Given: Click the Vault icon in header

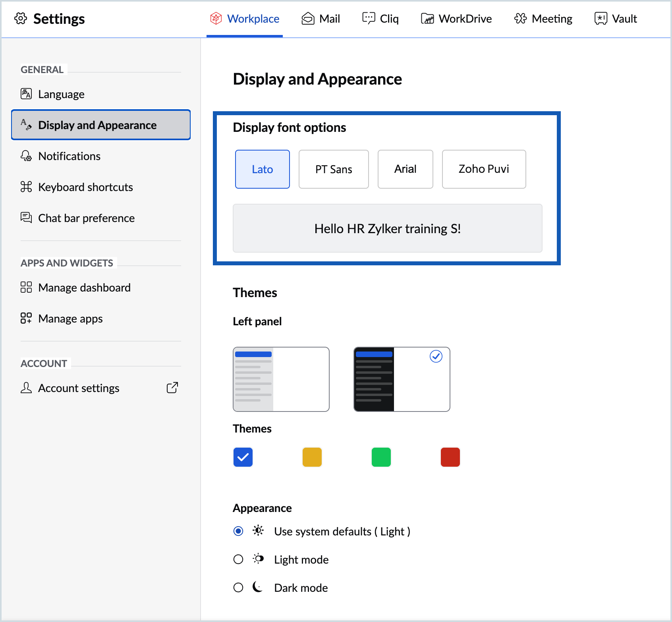Looking at the screenshot, I should click(601, 18).
